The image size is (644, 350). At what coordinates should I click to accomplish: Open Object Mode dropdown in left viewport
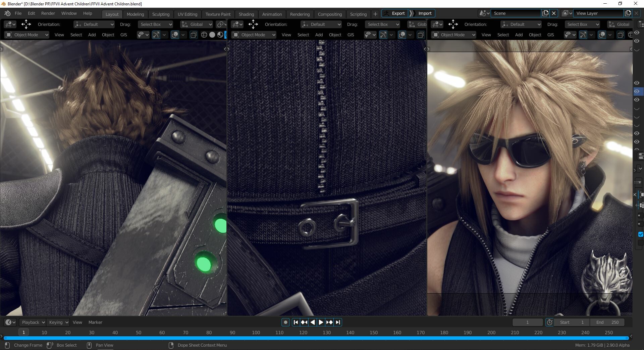pos(27,35)
